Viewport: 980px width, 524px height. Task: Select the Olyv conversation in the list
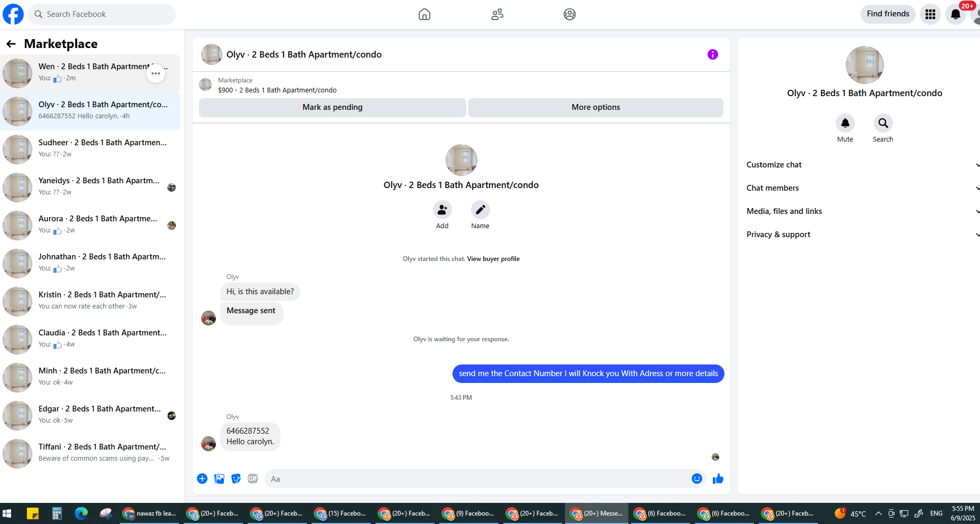(90, 111)
